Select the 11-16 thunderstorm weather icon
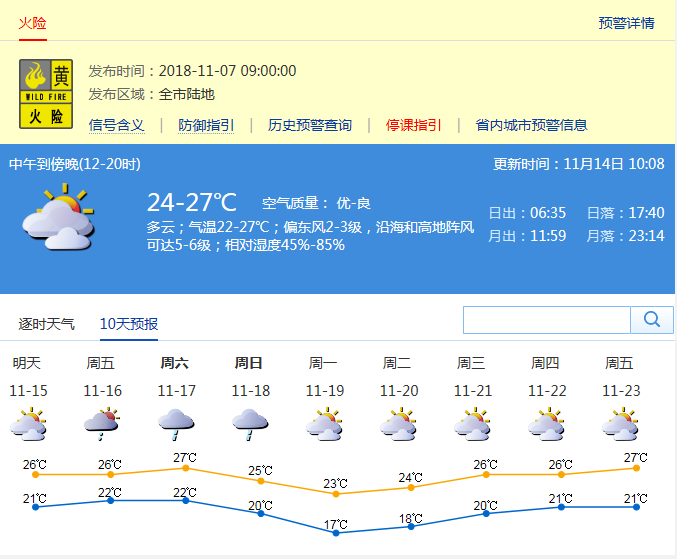Image resolution: width=677 pixels, height=559 pixels. pos(102,424)
